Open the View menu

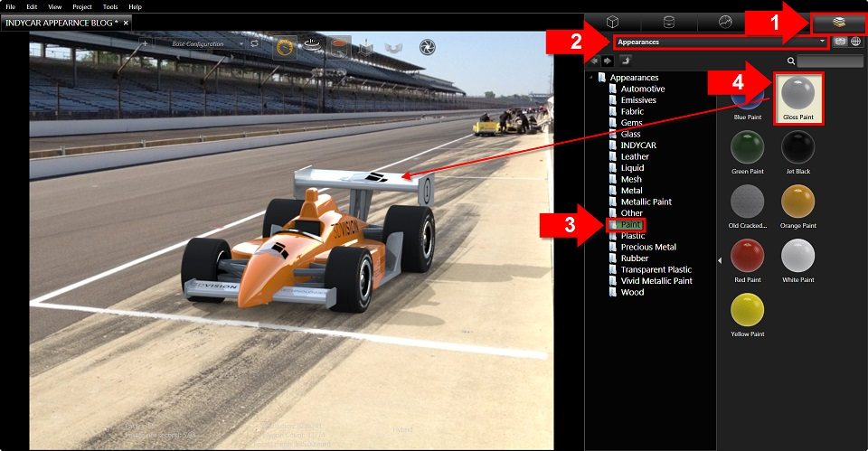point(55,6)
